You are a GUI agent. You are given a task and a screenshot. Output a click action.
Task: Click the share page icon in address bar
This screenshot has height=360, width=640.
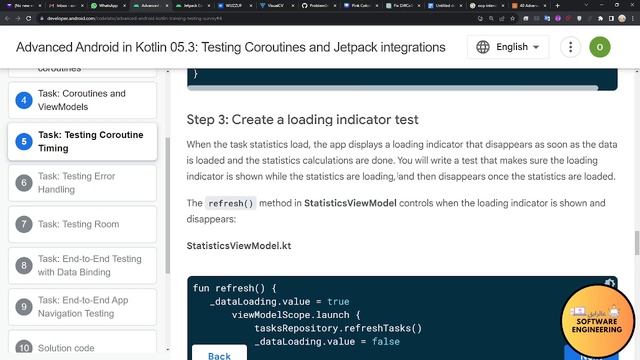point(502,18)
